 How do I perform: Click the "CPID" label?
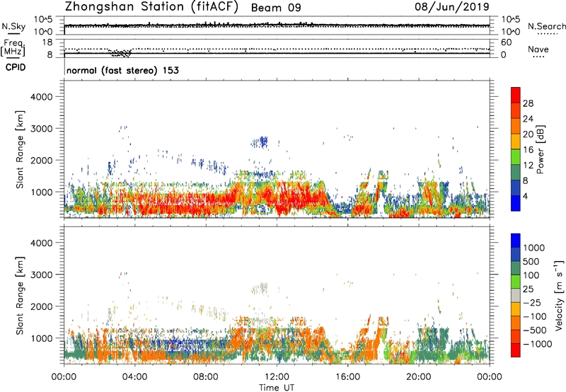(x=16, y=67)
